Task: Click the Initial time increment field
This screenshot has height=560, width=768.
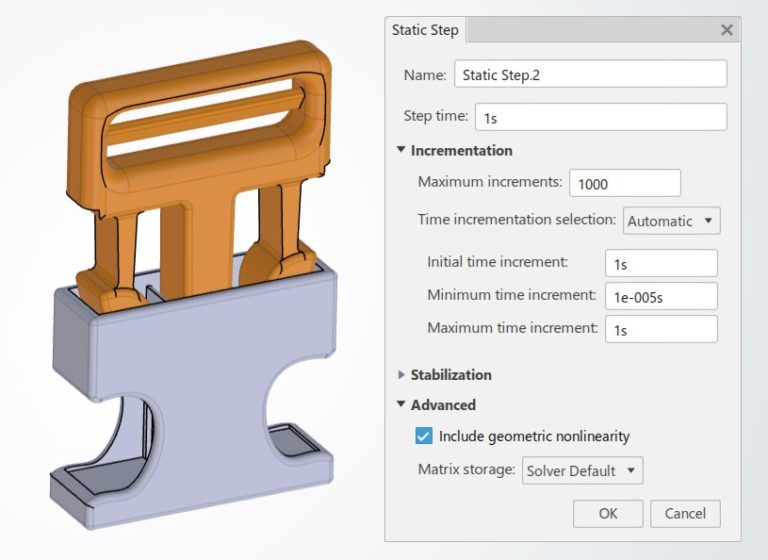Action: [x=661, y=263]
